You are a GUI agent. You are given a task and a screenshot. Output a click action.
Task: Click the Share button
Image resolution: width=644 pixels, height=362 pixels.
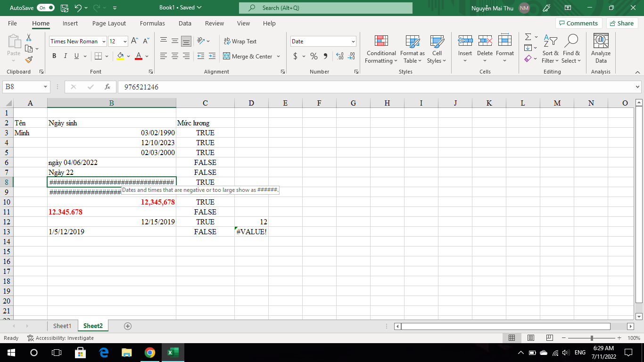pyautogui.click(x=622, y=23)
